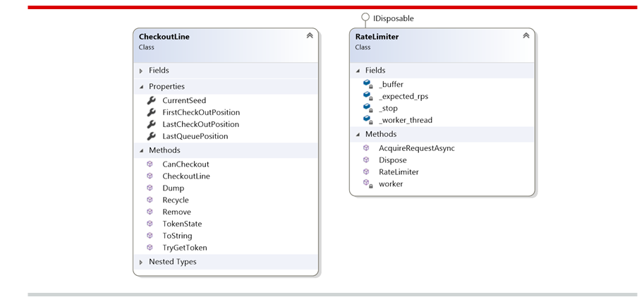Click the IDisposable interface lollipop circle
644x302 pixels.
click(x=365, y=18)
